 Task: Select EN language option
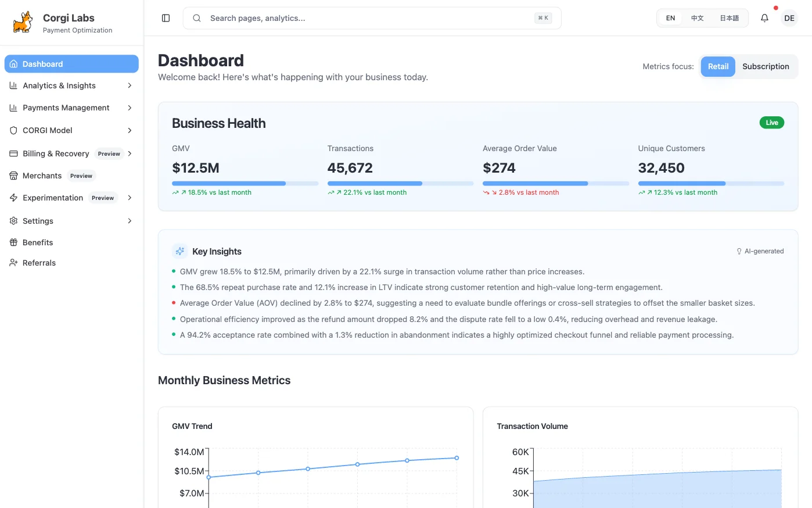point(670,18)
